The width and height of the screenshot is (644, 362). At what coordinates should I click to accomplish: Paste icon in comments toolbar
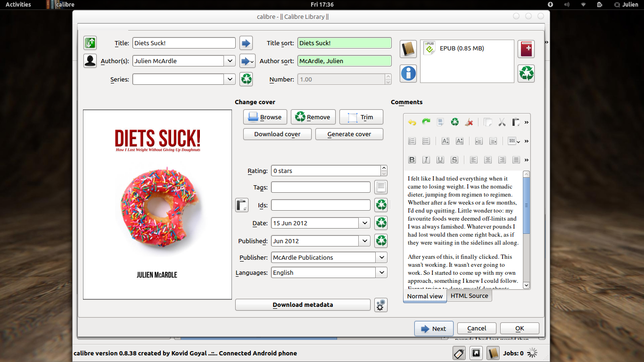tap(516, 122)
